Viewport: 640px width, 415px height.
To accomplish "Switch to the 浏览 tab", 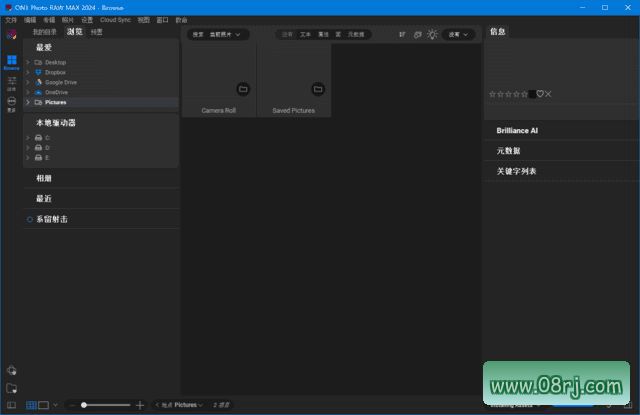I will tap(74, 32).
